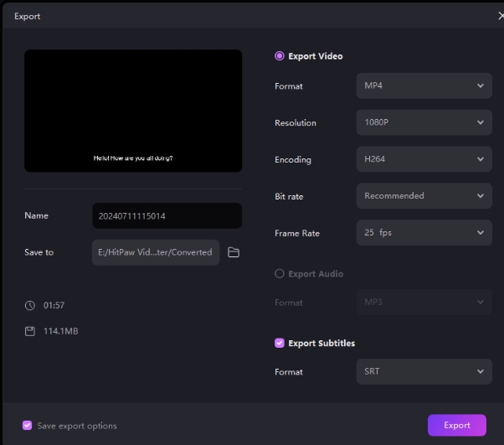Screen dimensions: 504x445
Task: Toggle the Export Subtitles checkbox
Action: pyautogui.click(x=280, y=344)
